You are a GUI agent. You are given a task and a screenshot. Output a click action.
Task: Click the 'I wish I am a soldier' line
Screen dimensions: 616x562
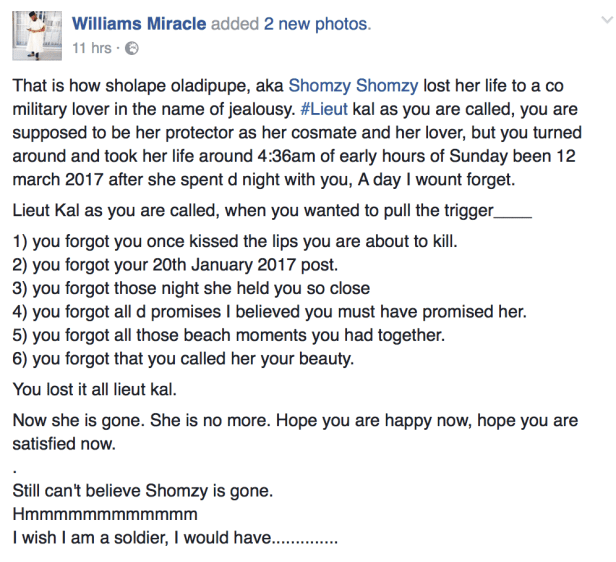pos(175,537)
